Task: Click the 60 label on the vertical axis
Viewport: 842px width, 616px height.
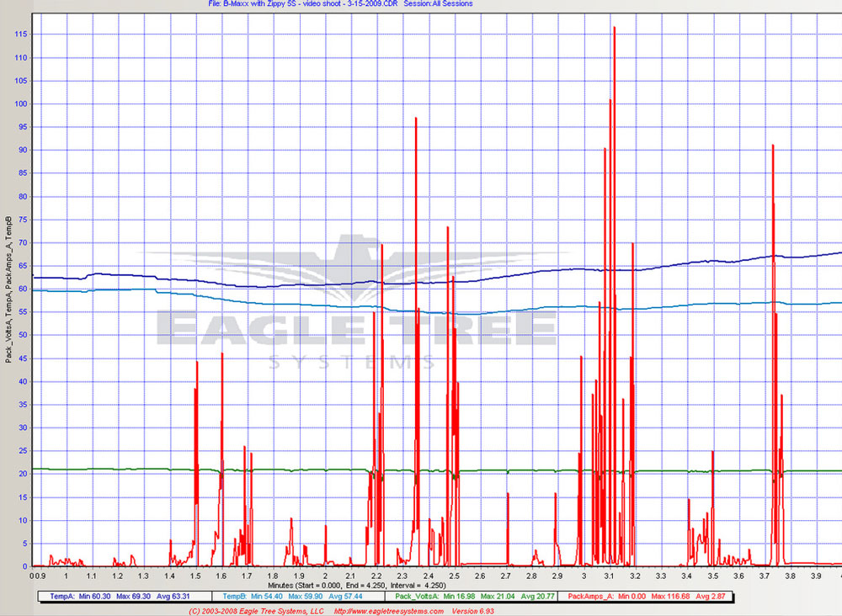Action: coord(23,289)
